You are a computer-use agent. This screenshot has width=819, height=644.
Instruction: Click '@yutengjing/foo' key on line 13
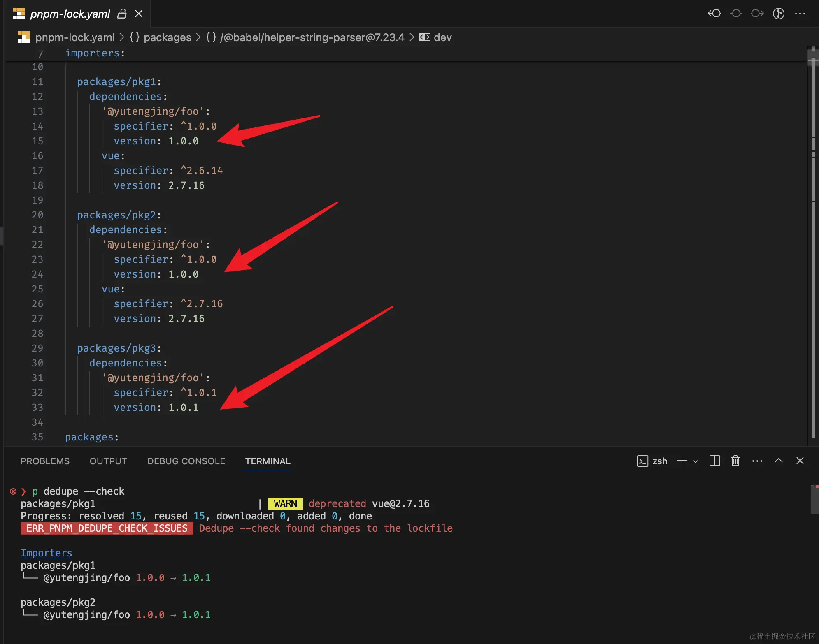point(156,111)
